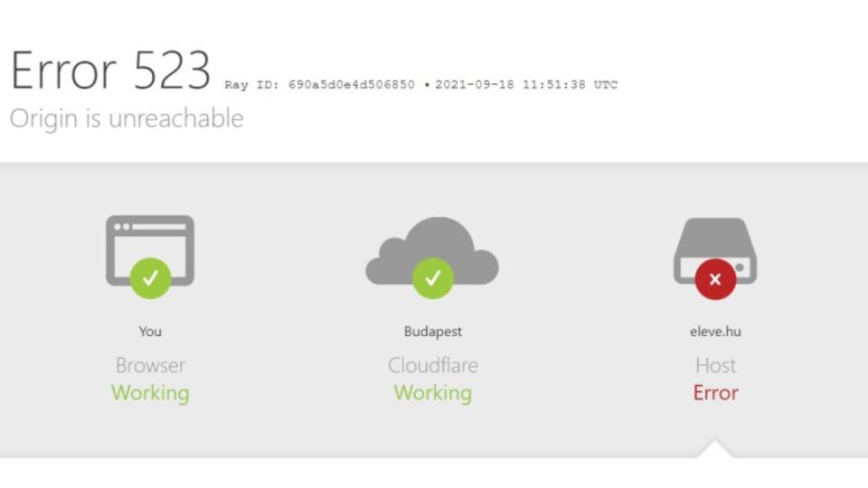This screenshot has height=488, width=868.
Task: Click the Budapest location label
Action: pos(433,332)
